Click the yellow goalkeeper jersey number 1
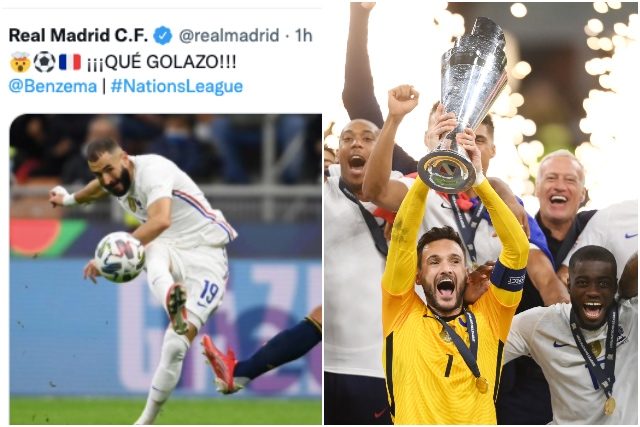This screenshot has width=640, height=427. [449, 365]
